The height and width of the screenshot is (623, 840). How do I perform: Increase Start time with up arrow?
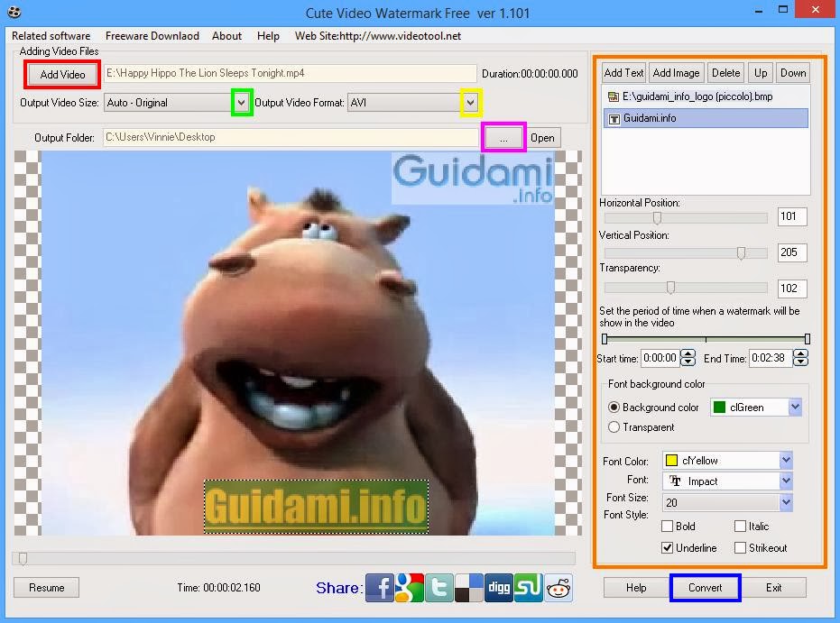688,353
